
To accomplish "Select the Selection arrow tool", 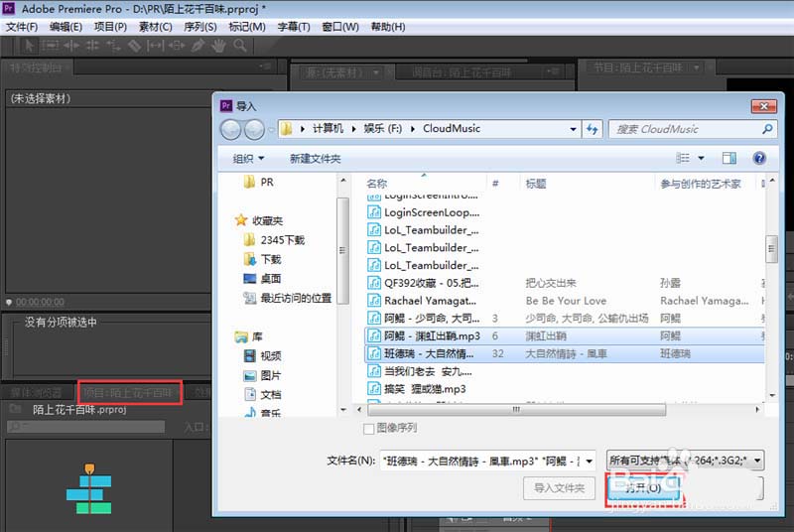I will [x=29, y=46].
